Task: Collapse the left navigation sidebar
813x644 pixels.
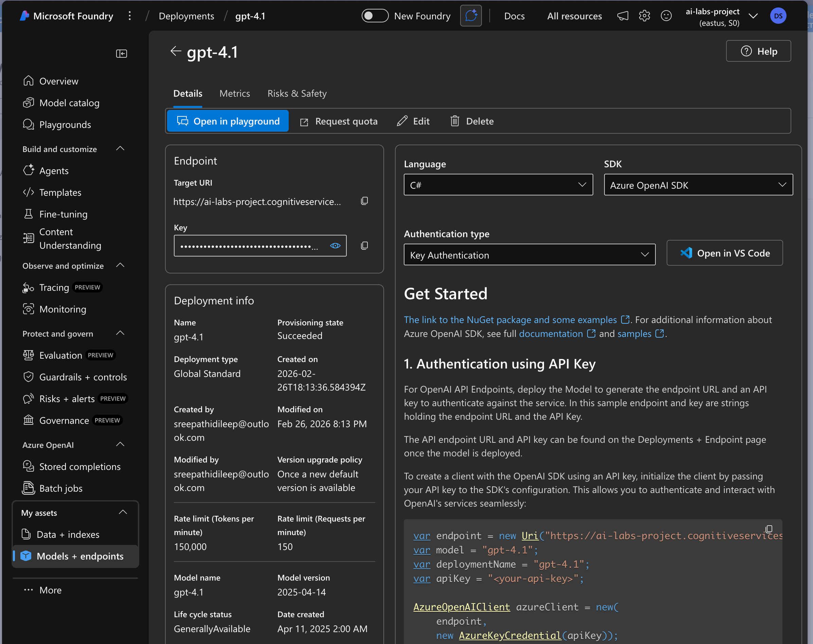Action: coord(122,54)
